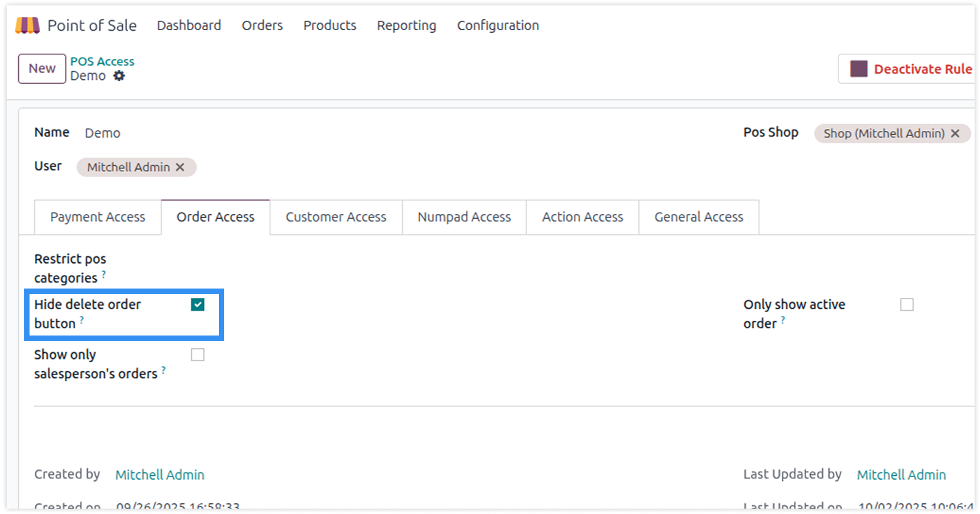Screen dimensions: 980x514
Task: Uncheck the Hide delete order button checkbox
Action: tap(197, 305)
